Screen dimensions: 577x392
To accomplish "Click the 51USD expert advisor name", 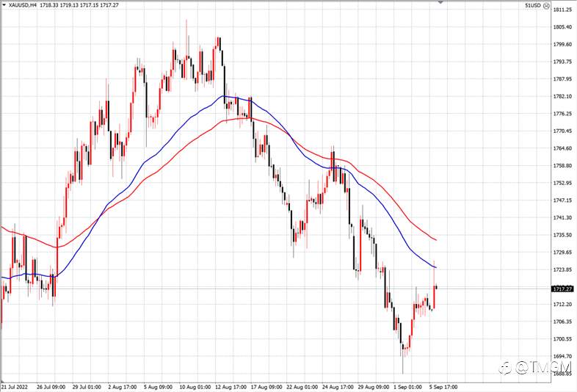I will coord(533,6).
